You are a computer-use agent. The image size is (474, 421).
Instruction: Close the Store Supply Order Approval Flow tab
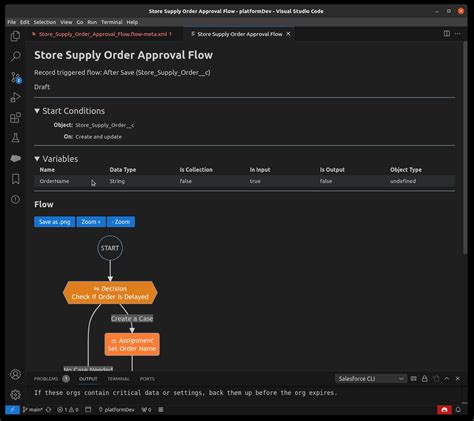click(x=288, y=34)
